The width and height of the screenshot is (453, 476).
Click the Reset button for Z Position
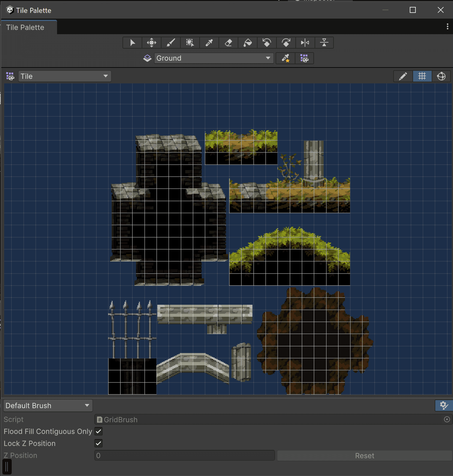click(364, 456)
